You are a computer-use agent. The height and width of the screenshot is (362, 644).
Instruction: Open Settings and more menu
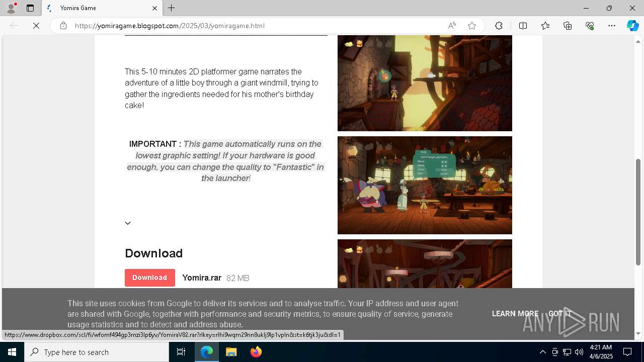612,26
